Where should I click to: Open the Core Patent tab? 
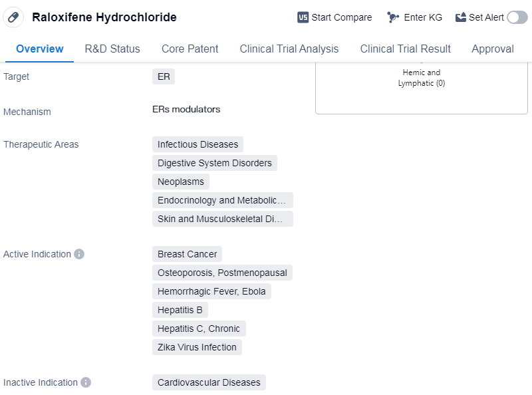[x=190, y=49]
